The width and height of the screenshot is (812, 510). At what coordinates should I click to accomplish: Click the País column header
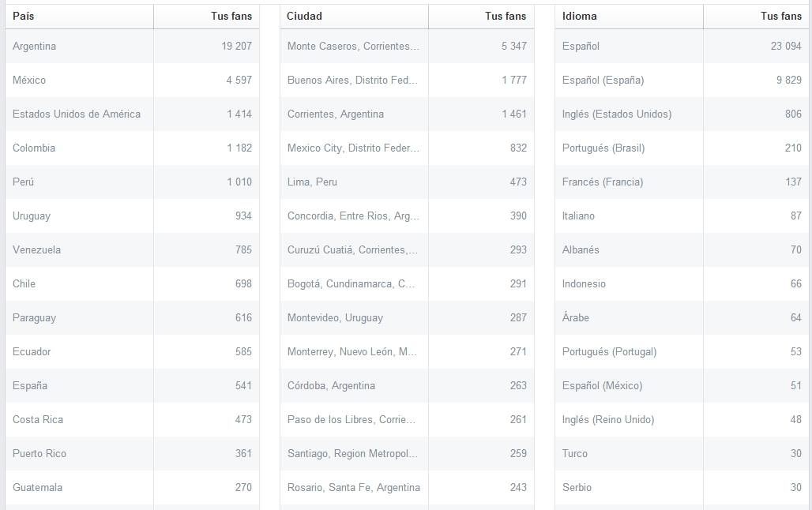[x=24, y=16]
